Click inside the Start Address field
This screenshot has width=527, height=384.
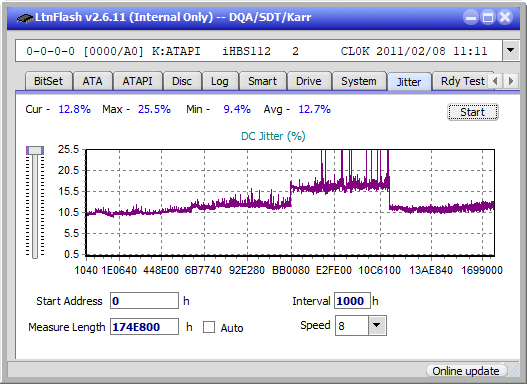tap(145, 301)
